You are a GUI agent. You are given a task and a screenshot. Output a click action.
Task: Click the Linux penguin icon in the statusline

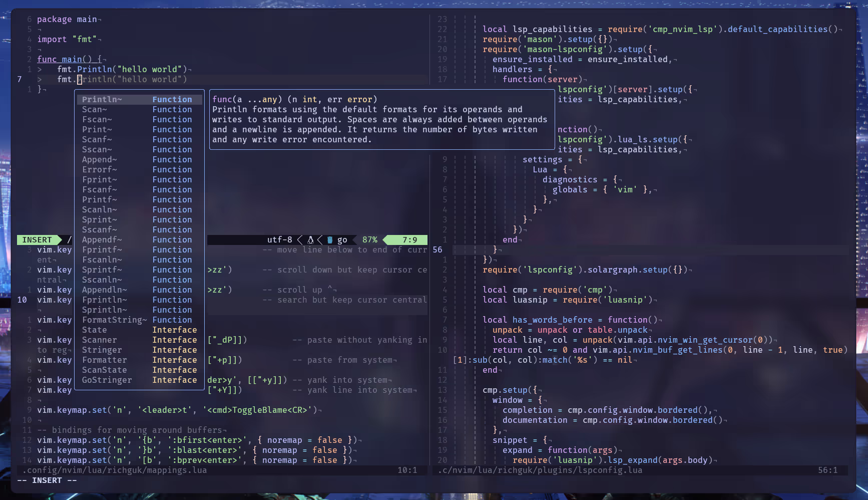pos(310,240)
